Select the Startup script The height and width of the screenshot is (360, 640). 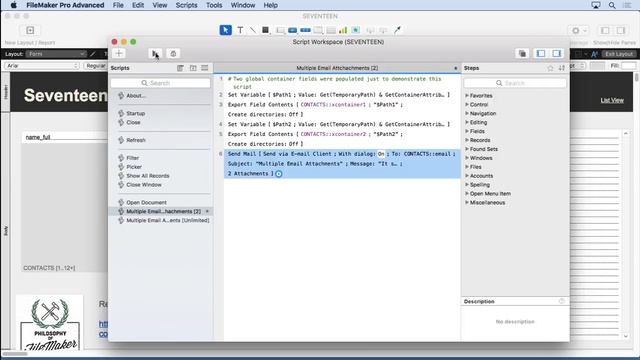136,113
